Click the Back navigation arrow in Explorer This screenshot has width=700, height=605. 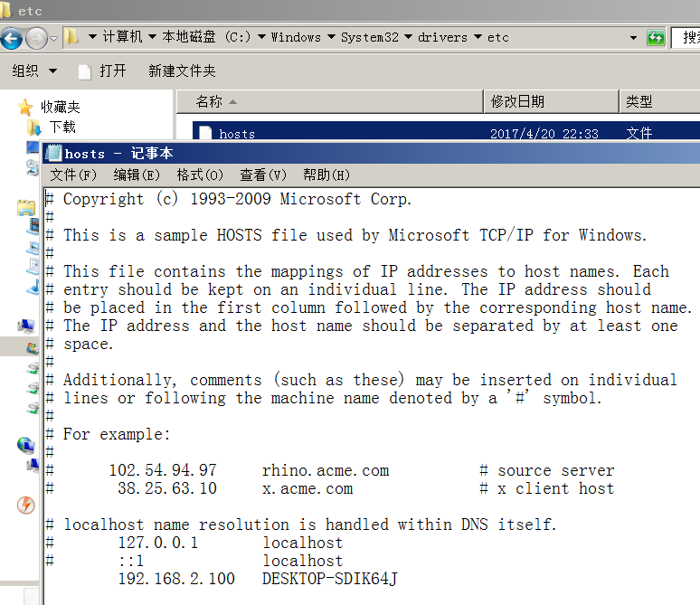(x=12, y=38)
